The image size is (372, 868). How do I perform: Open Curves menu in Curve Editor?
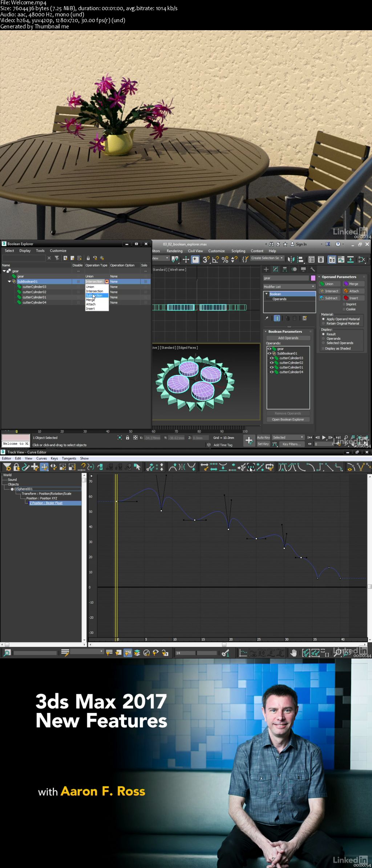(x=41, y=458)
